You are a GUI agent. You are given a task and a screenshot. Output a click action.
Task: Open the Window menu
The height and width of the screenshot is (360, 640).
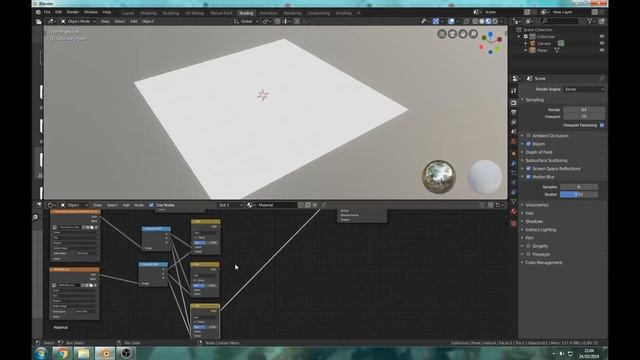(x=91, y=12)
